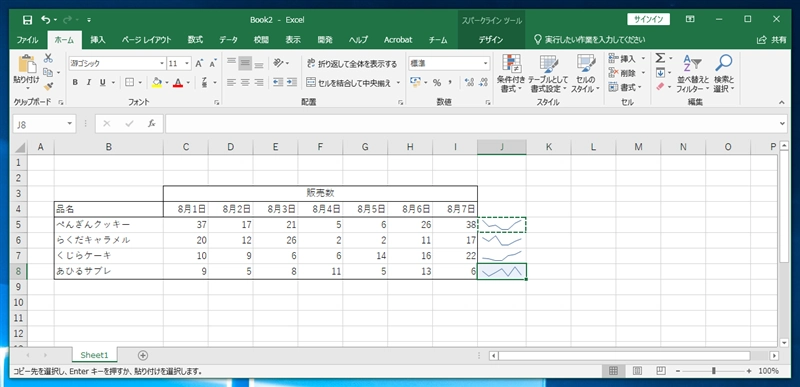
Task: Add a new sheet with plus icon
Action: (x=143, y=355)
